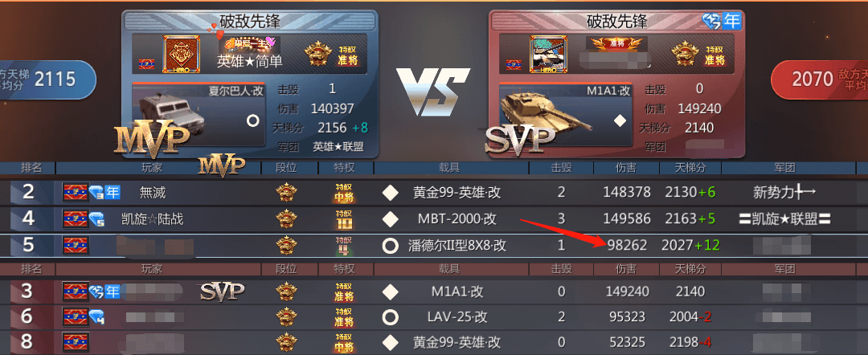The image size is (868, 355).
Task: Open the 〓凯旋★联盟〓 legion link
Action: pos(785,219)
